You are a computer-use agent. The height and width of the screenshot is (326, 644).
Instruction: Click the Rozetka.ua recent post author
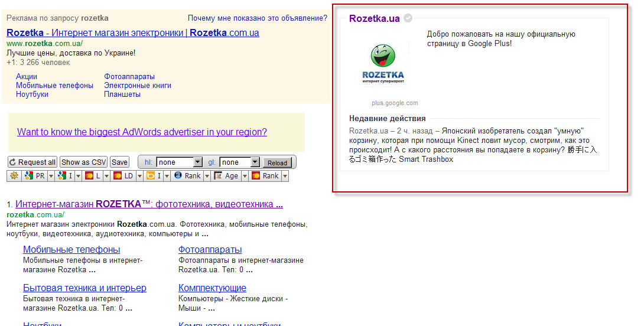coord(369,131)
